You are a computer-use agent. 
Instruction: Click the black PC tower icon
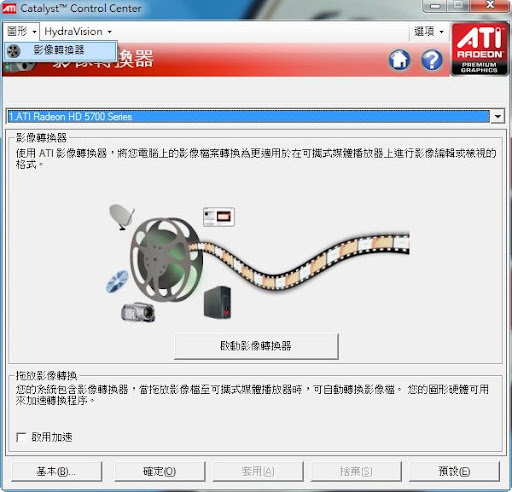pos(217,302)
